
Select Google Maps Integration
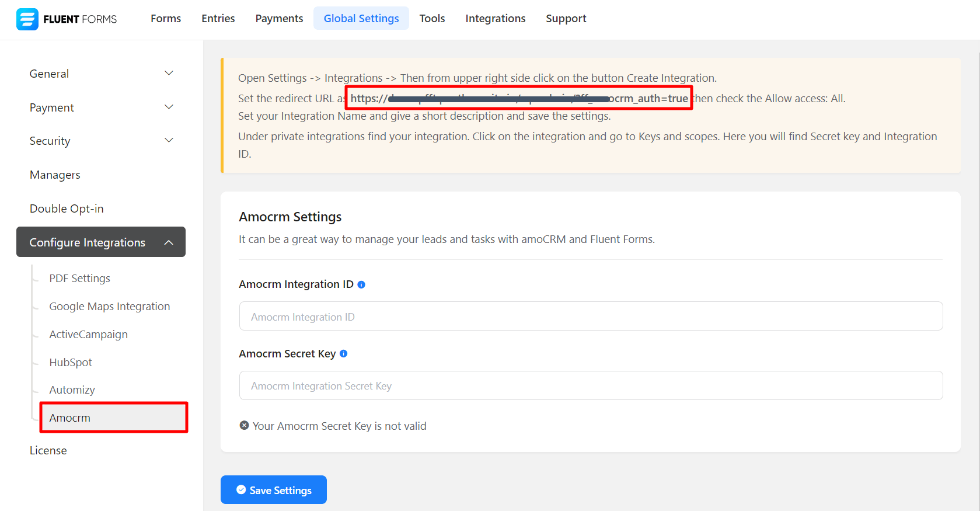(109, 307)
